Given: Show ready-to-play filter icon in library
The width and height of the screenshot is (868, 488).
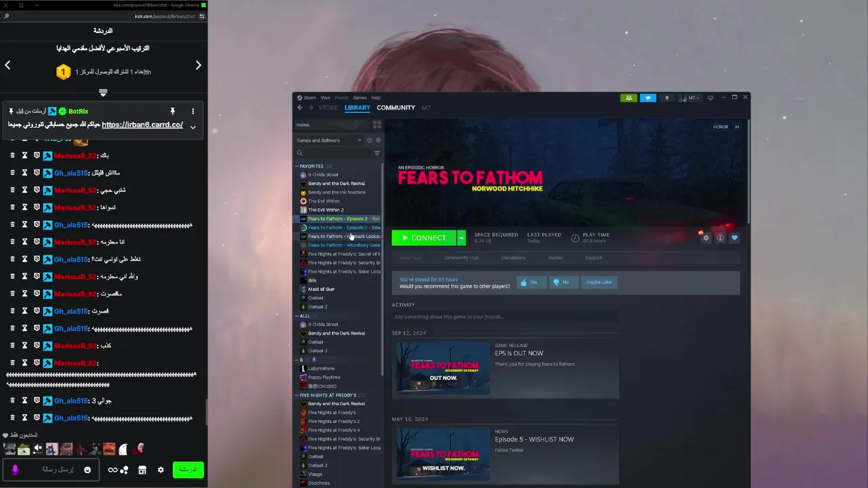Looking at the screenshot, I should pos(378,140).
